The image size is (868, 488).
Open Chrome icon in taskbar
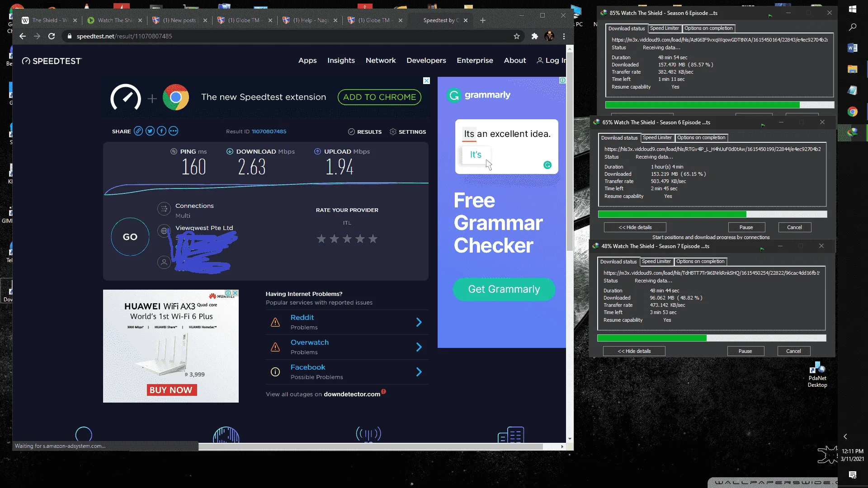point(853,112)
